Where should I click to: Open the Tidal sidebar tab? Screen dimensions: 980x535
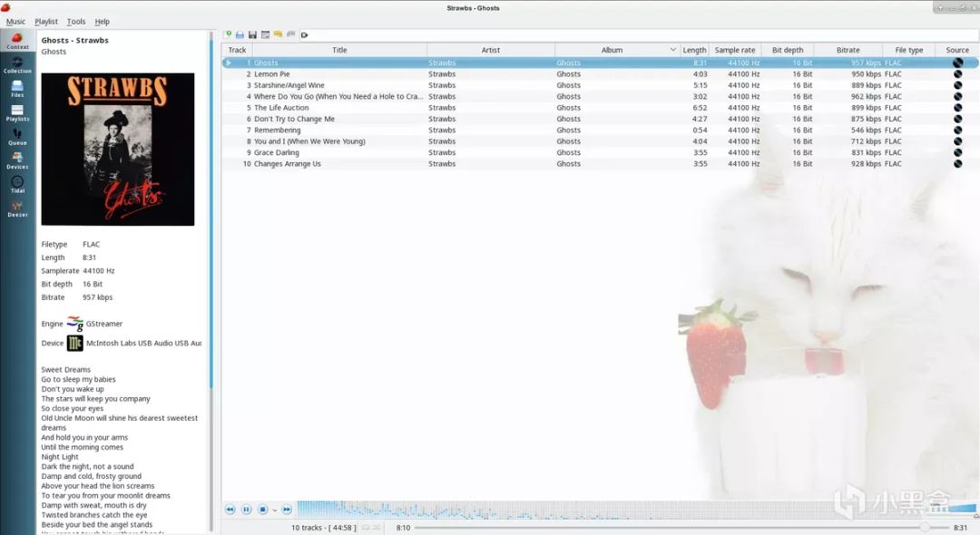(x=17, y=185)
